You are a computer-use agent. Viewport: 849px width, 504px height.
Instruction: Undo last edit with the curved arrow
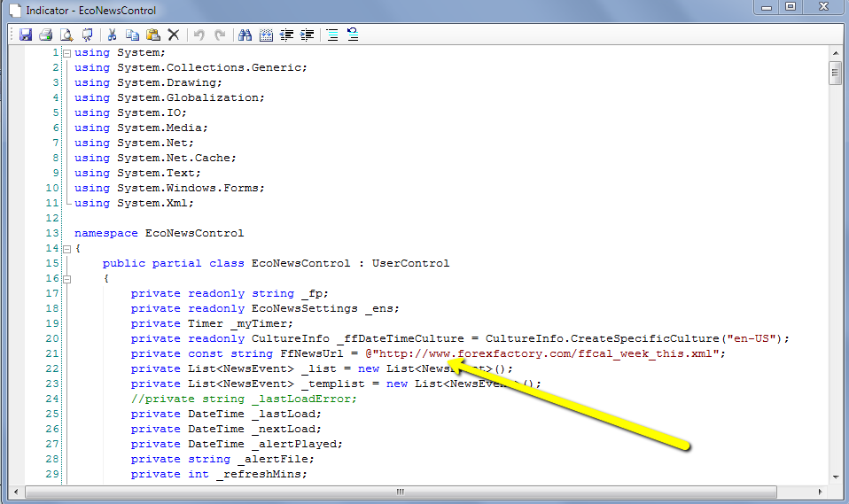(x=199, y=35)
